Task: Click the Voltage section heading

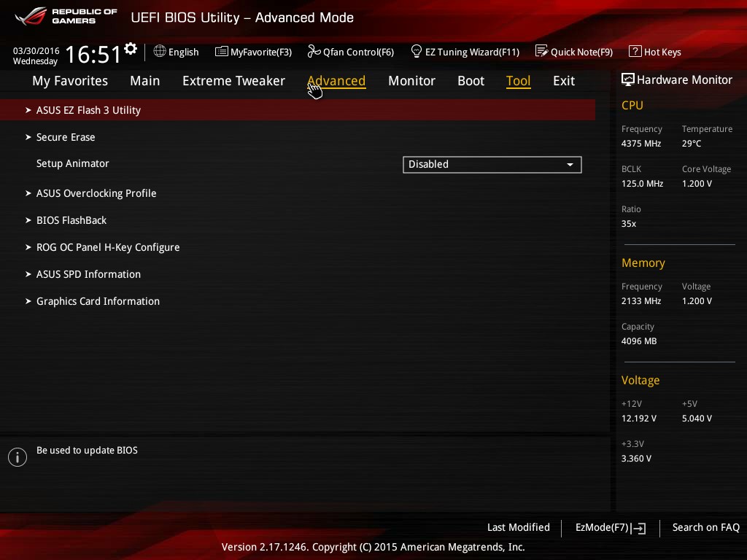Action: tap(640, 380)
